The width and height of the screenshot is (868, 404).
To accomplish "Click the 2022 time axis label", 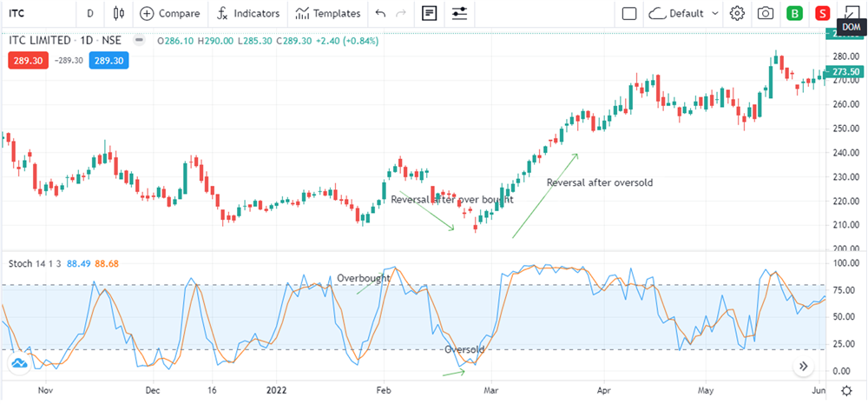I will 275,390.
